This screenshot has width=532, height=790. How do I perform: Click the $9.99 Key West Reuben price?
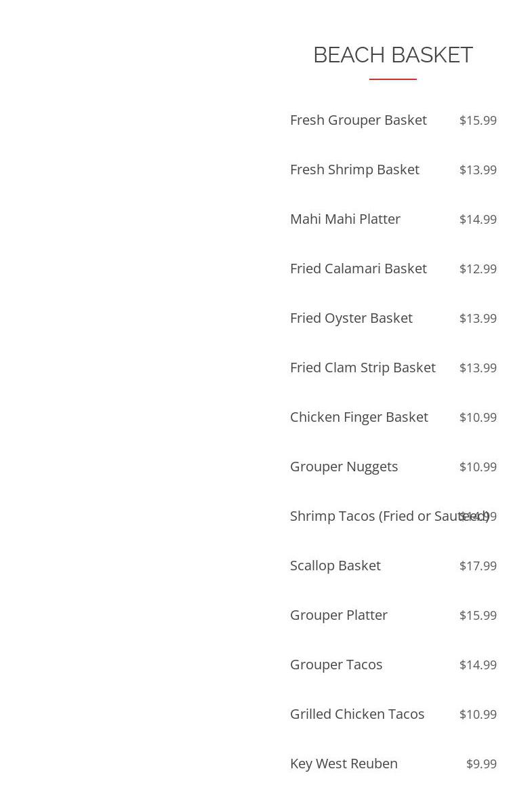pyautogui.click(x=481, y=764)
